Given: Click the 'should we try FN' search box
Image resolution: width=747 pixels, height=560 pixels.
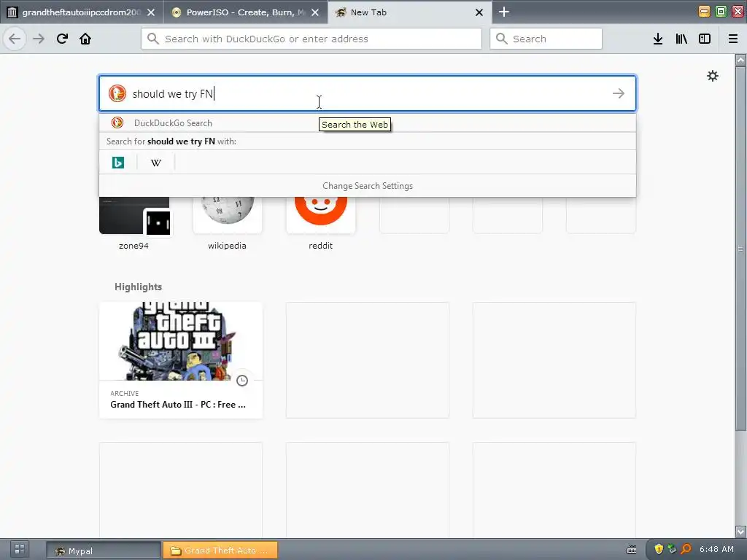Looking at the screenshot, I should (368, 93).
